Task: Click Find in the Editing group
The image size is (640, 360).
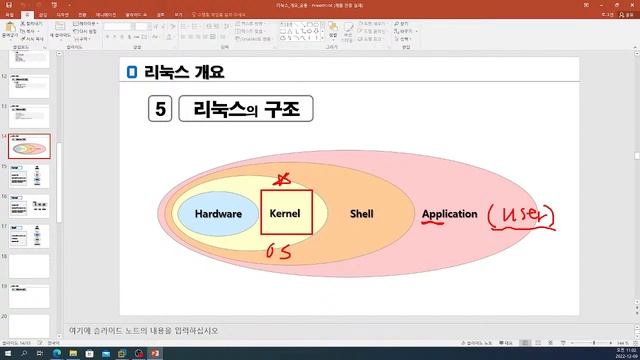Action: [402, 24]
